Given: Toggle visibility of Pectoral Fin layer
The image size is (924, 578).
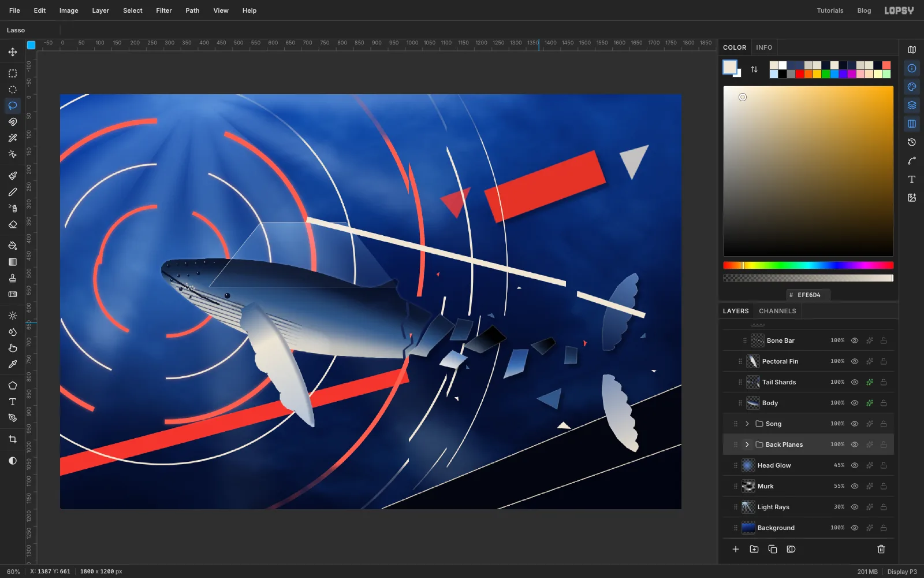Looking at the screenshot, I should [855, 361].
